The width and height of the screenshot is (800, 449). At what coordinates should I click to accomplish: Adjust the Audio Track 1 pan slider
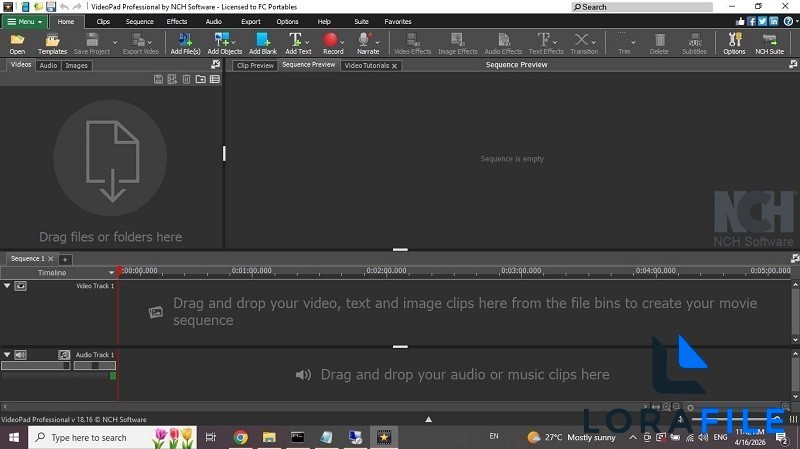tap(94, 365)
